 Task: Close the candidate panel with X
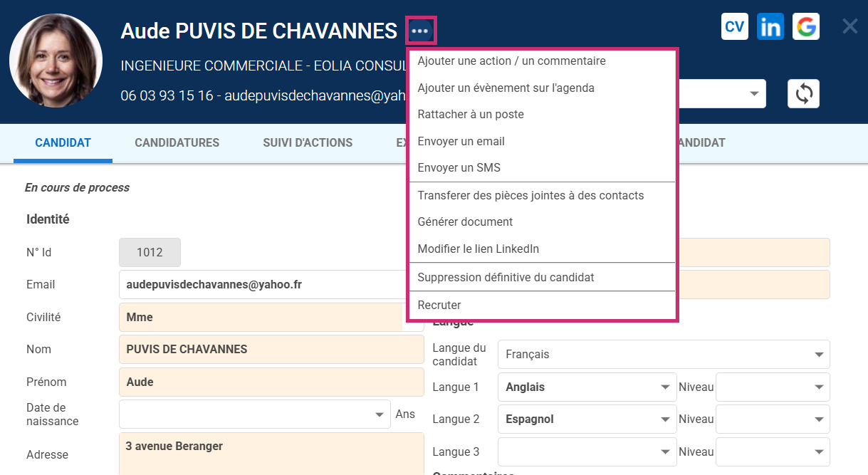point(849,27)
